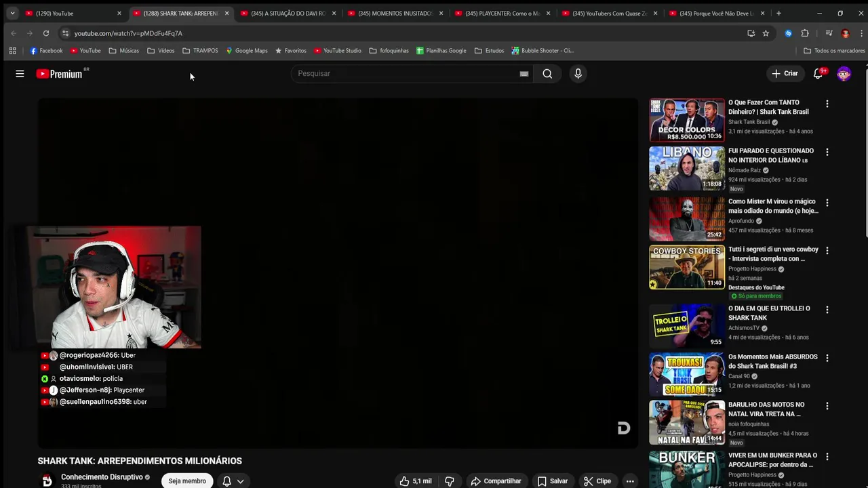Open Chrome media controls icon
The height and width of the screenshot is (488, 868).
coord(829,33)
